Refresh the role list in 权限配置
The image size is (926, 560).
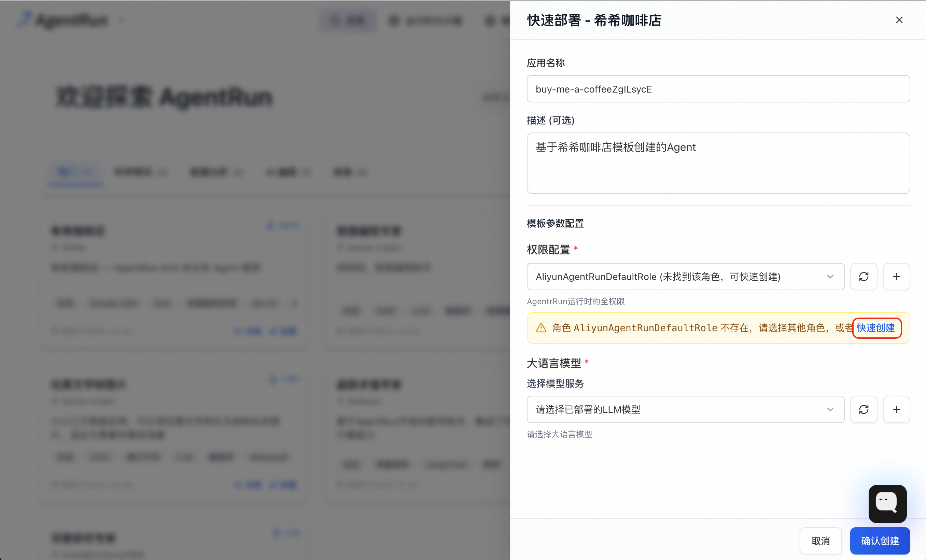[864, 277]
